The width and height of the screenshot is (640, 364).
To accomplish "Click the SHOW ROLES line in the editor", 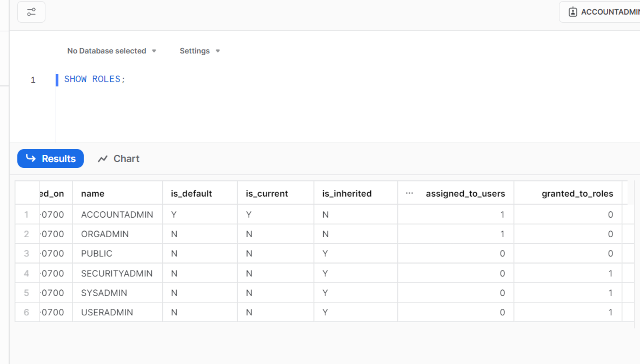I will pos(95,79).
